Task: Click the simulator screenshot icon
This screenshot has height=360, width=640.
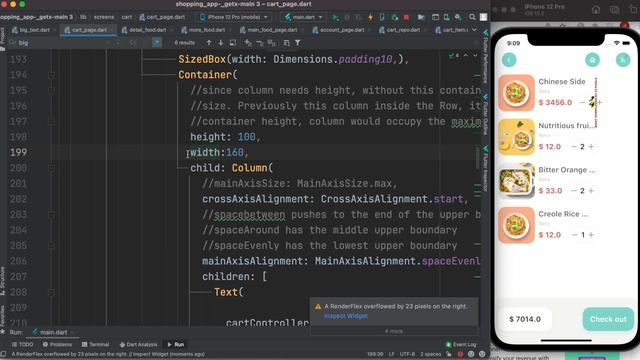Action: tap(614, 9)
